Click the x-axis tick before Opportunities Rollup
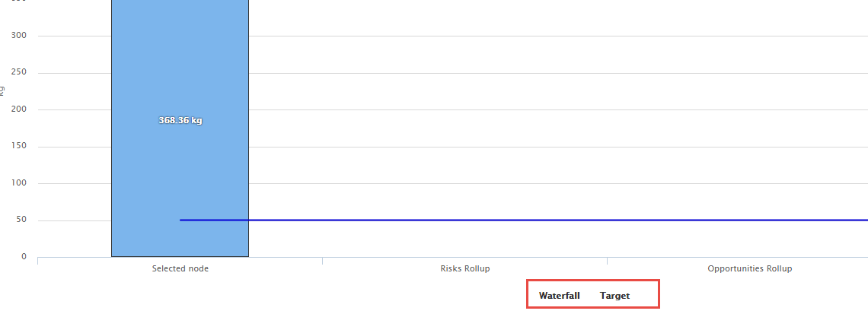868x314 pixels. tap(607, 261)
